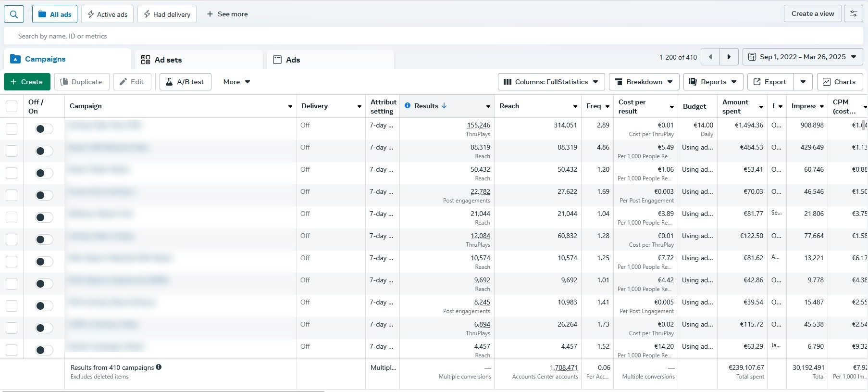The image size is (868, 392).
Task: Click the 1-200 of 410 pagination text
Action: [678, 57]
